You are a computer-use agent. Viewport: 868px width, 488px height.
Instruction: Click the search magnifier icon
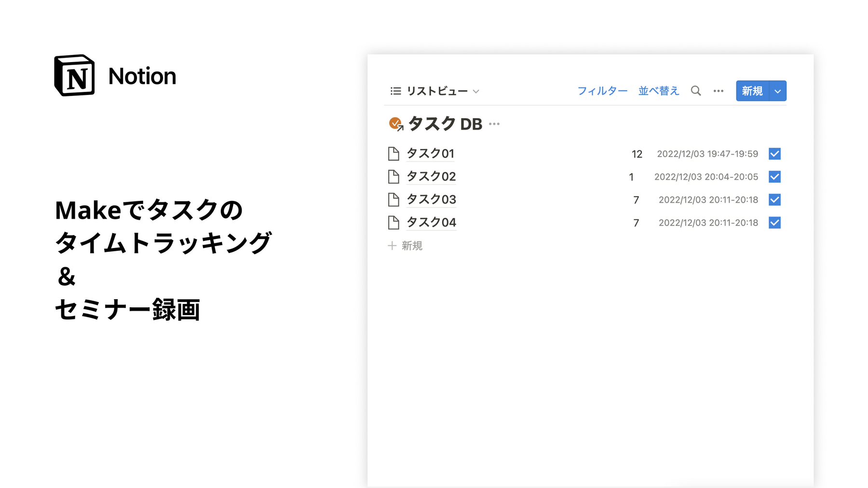(x=695, y=91)
